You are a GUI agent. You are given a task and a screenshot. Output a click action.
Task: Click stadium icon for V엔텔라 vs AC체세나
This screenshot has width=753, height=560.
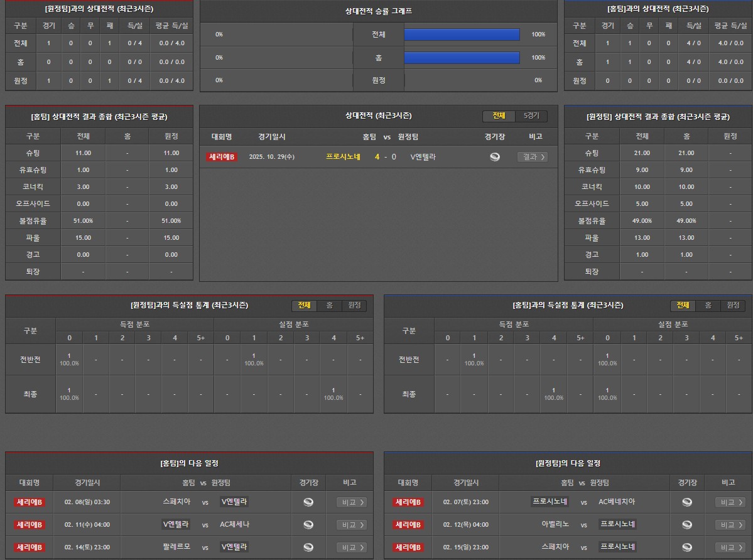pyautogui.click(x=308, y=525)
